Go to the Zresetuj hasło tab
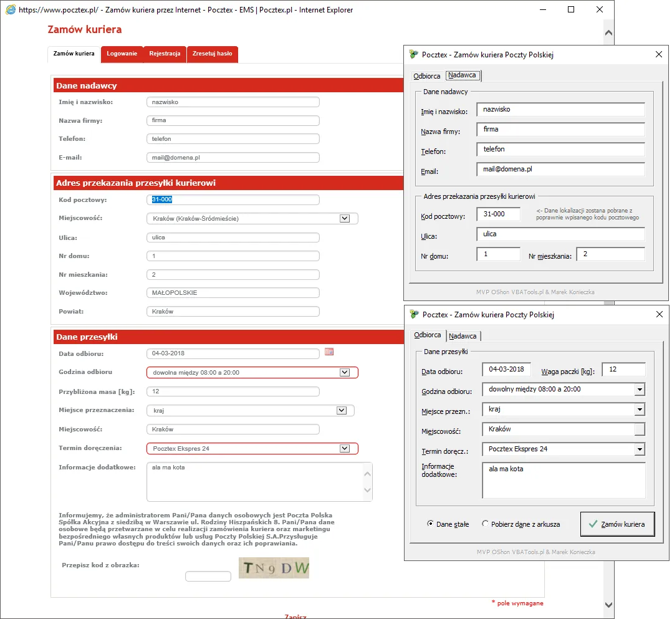This screenshot has height=619, width=672. coord(212,54)
